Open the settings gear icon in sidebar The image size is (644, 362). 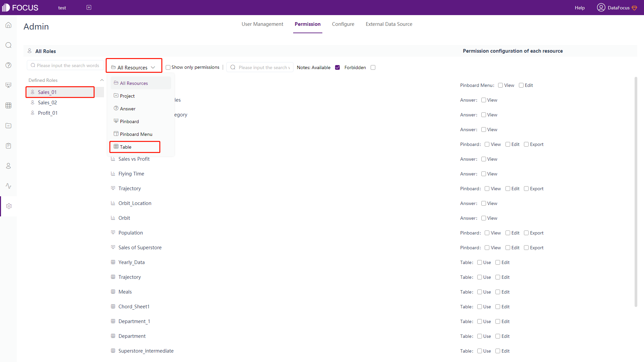(x=9, y=206)
